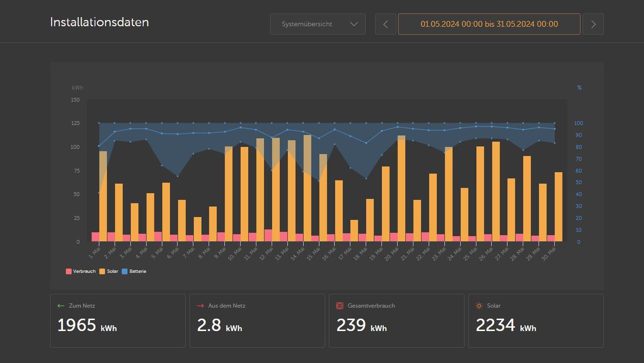Toggle Batterie legend entry
The height and width of the screenshot is (363, 644).
click(x=134, y=271)
